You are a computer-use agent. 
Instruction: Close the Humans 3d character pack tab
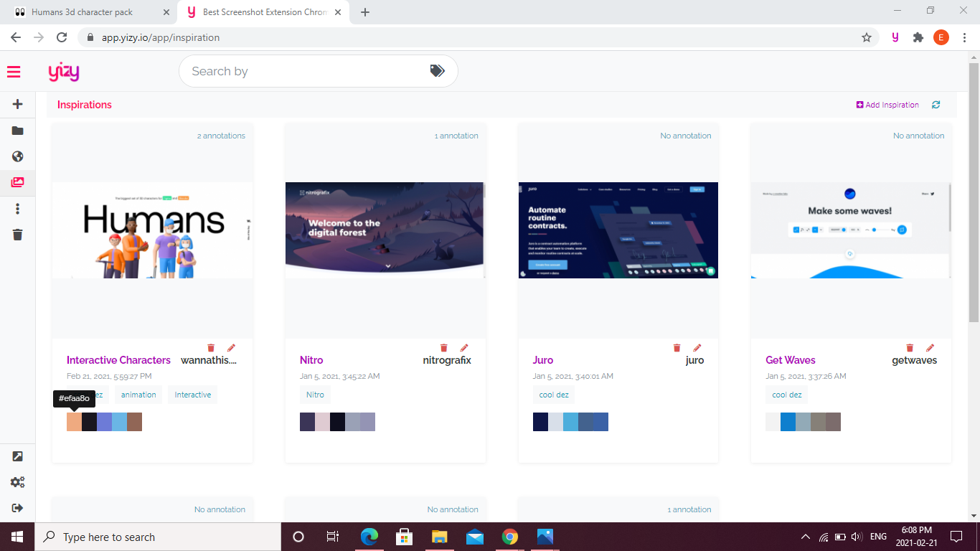[166, 12]
